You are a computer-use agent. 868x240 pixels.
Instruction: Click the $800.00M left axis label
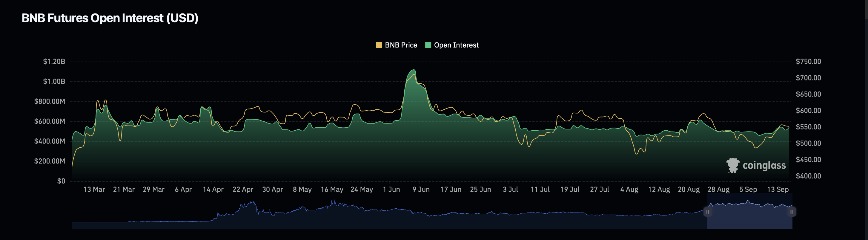coord(50,101)
